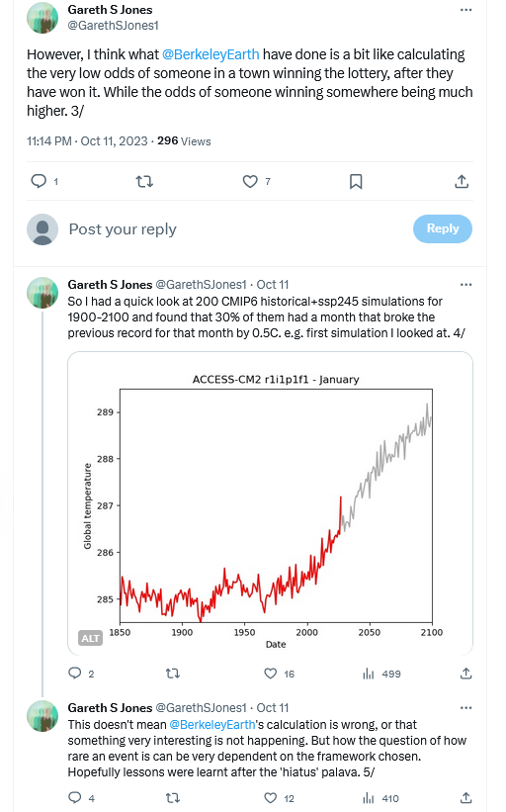
Task: Share the 5/ tweet via the share icon
Action: [x=465, y=797]
